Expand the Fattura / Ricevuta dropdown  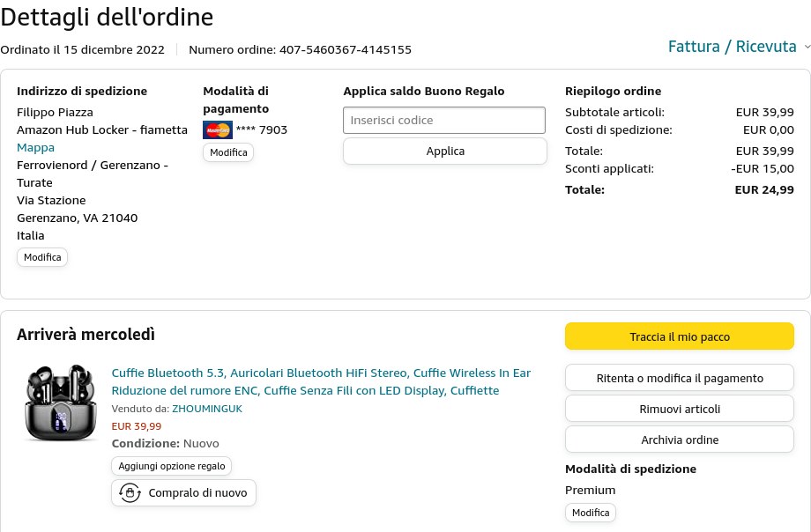(806, 47)
